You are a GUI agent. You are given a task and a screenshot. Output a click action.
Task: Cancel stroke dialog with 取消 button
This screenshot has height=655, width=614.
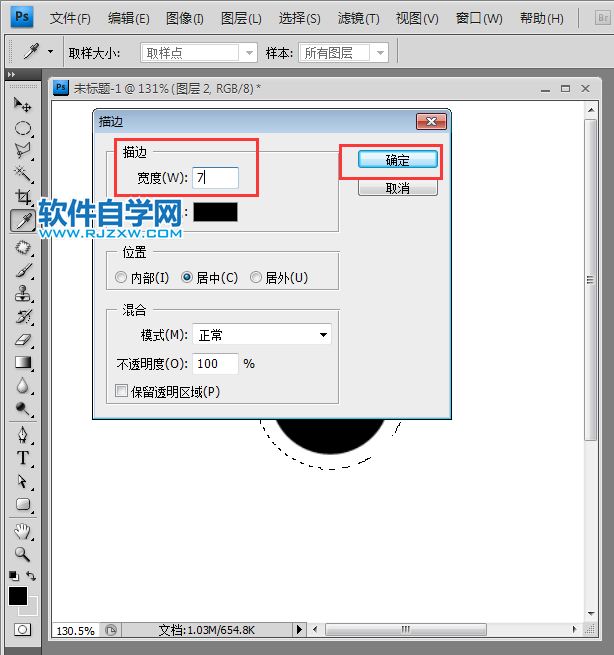398,188
